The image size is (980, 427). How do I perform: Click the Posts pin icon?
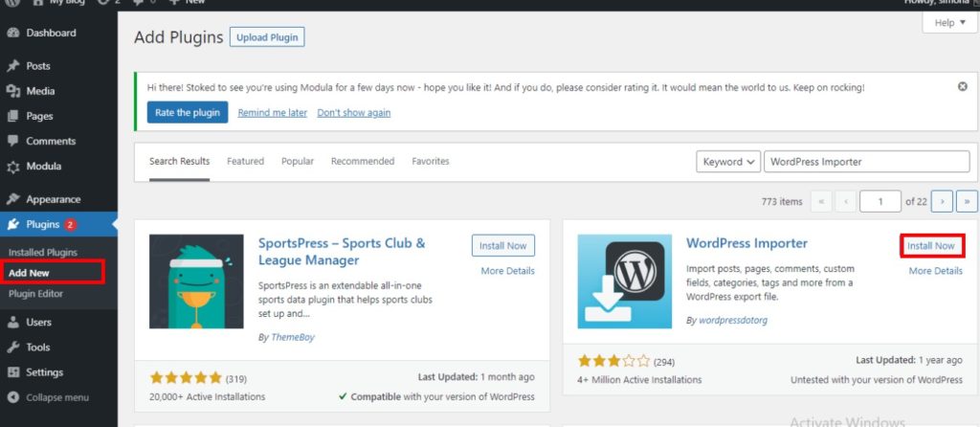(13, 66)
